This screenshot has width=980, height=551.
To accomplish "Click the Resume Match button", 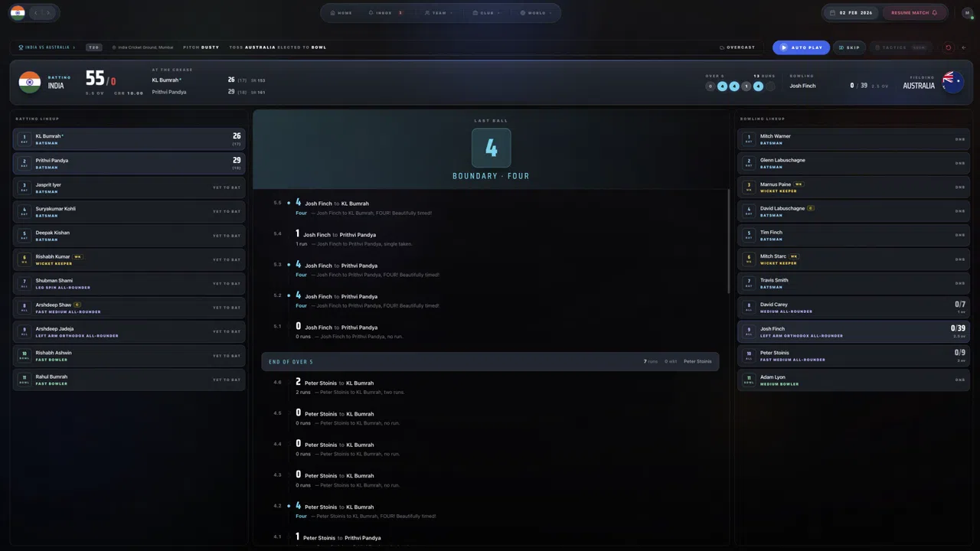I will (x=914, y=13).
